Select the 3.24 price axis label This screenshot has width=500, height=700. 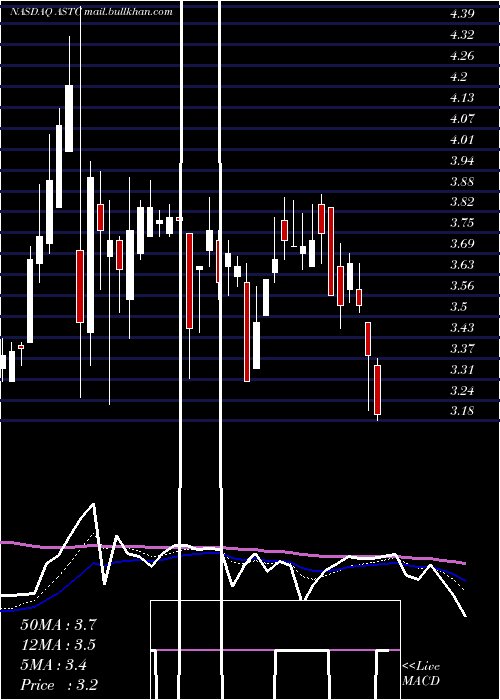tap(462, 391)
